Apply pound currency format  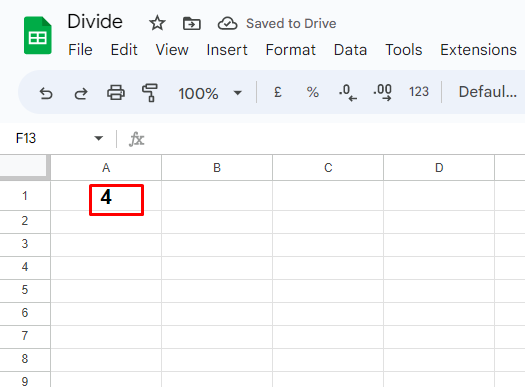point(278,92)
